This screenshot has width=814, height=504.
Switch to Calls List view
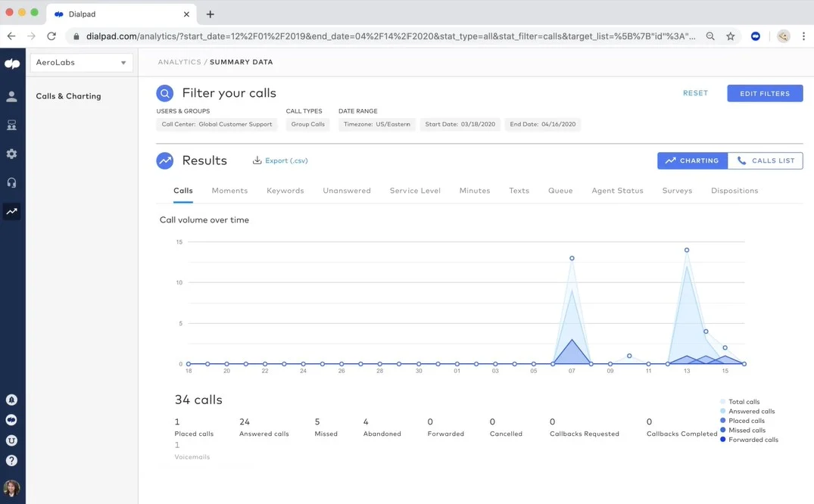click(x=766, y=161)
